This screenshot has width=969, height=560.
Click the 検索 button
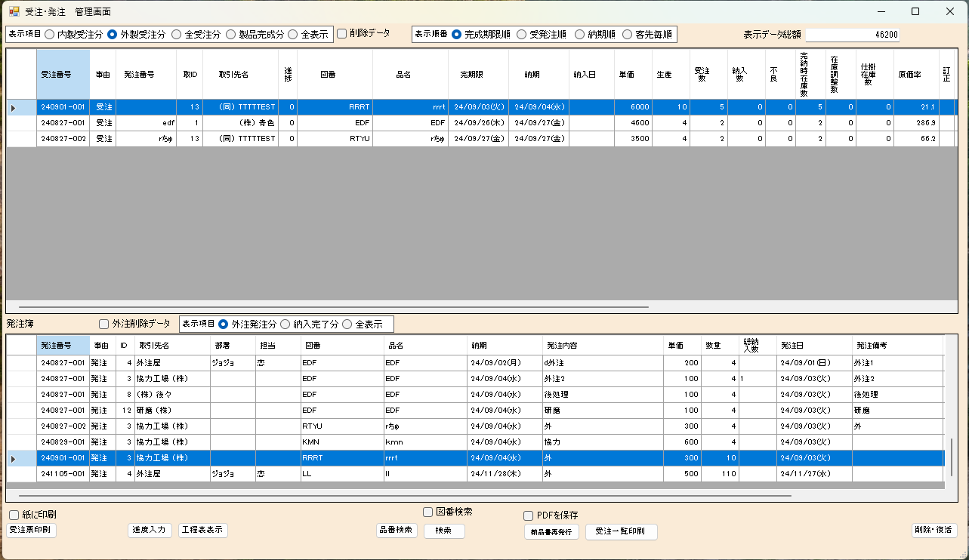[443, 531]
